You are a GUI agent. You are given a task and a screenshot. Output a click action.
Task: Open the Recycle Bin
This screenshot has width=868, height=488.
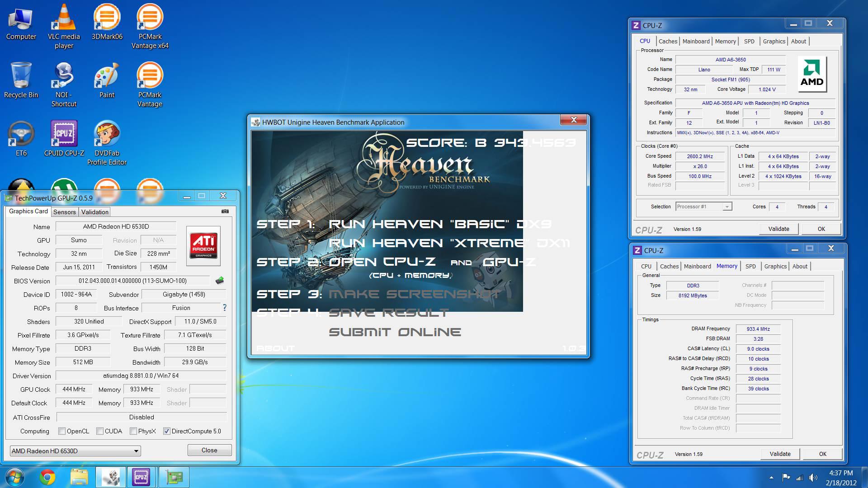[21, 80]
